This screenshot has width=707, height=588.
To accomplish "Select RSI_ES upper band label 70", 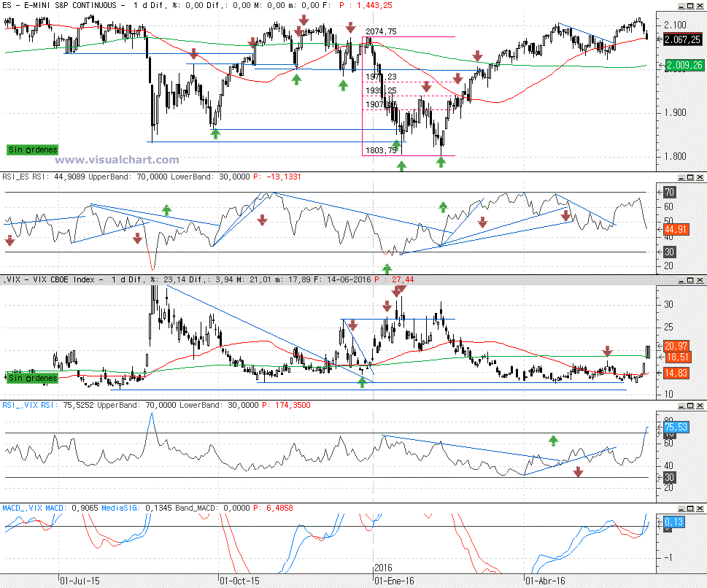I will tap(669, 192).
